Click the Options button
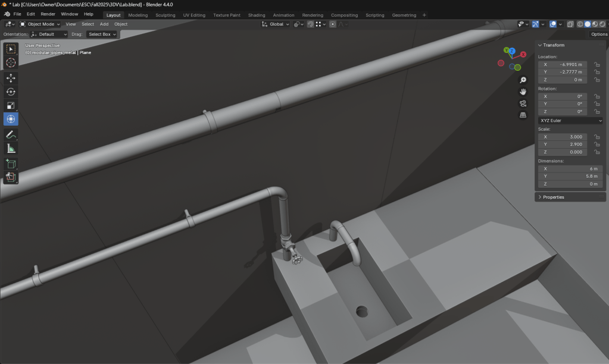This screenshot has width=609, height=364. pos(599,34)
